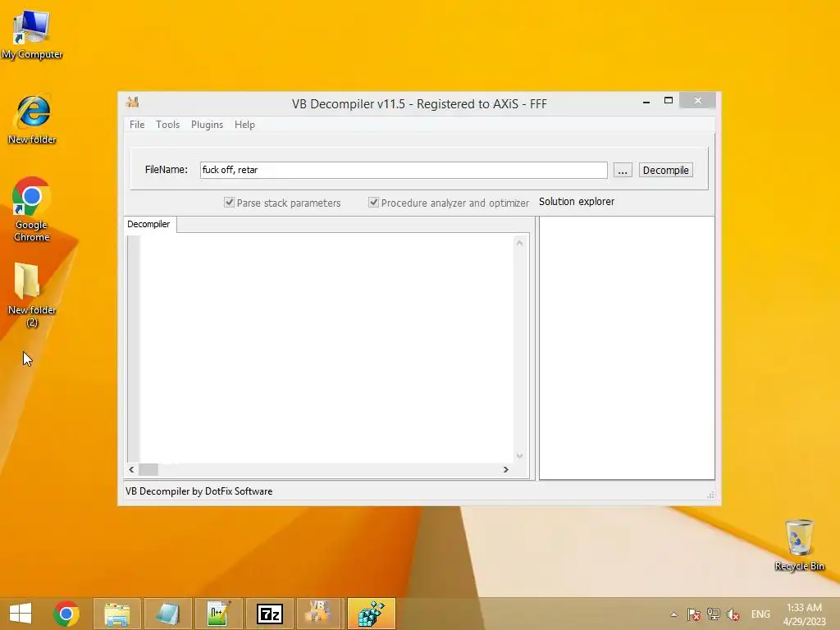Select the Decompiler tab
Screen dimensions: 840x630
click(x=149, y=224)
